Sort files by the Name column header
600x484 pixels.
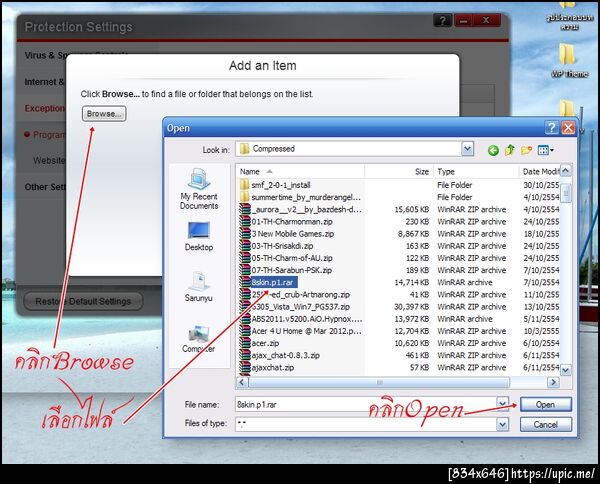(x=300, y=171)
